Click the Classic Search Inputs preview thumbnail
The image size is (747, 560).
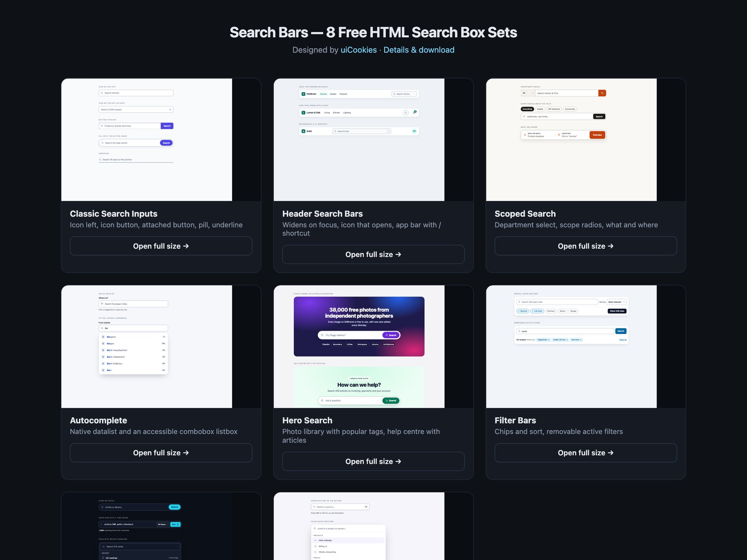pos(161,140)
